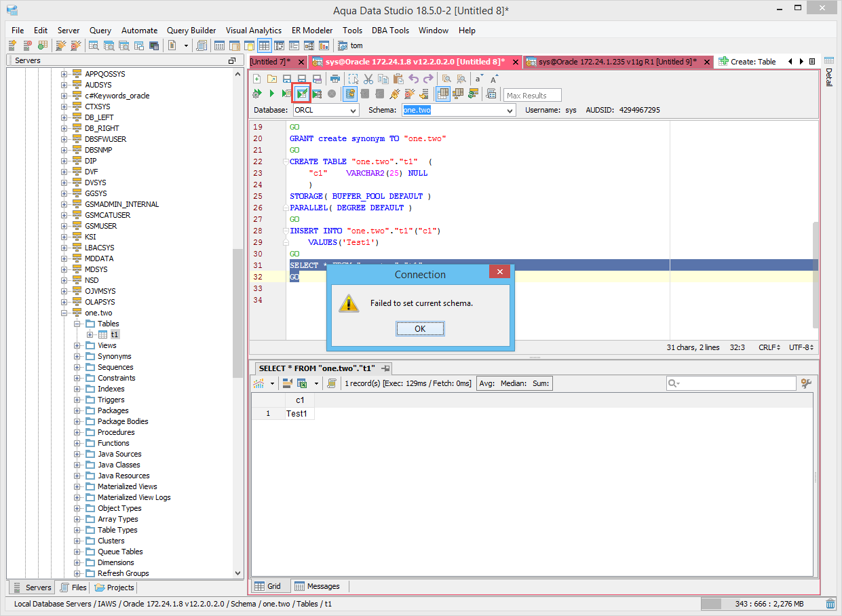Select the Synonyms folder in tree

coord(114,356)
